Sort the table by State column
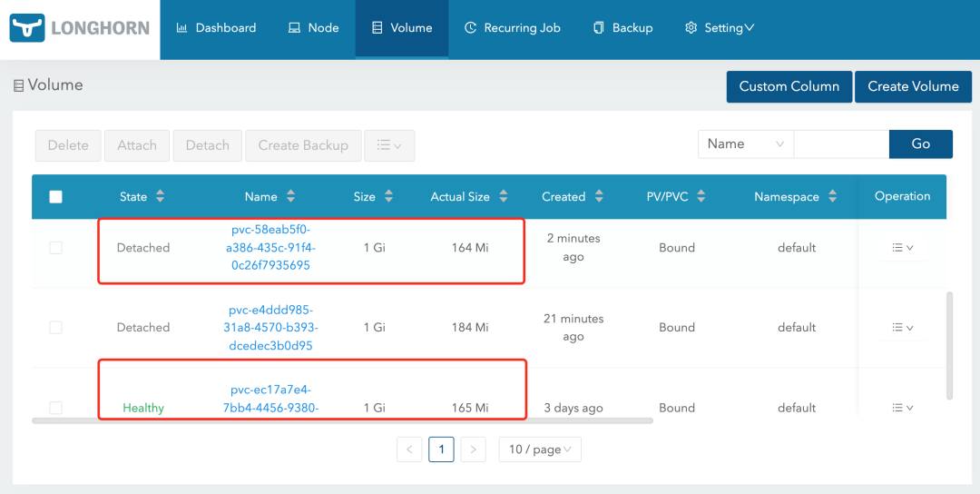The height and width of the screenshot is (494, 980). pyautogui.click(x=161, y=196)
